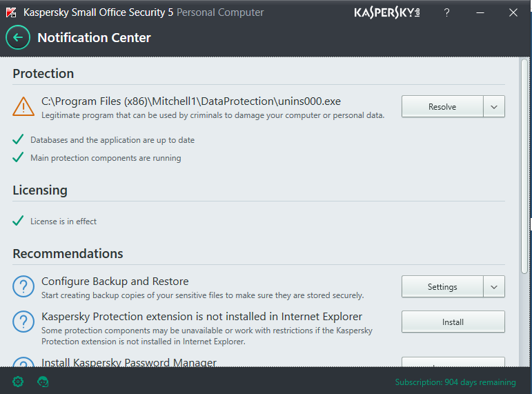Minimize the Kaspersky window
The height and width of the screenshot is (394, 532).
(480, 13)
